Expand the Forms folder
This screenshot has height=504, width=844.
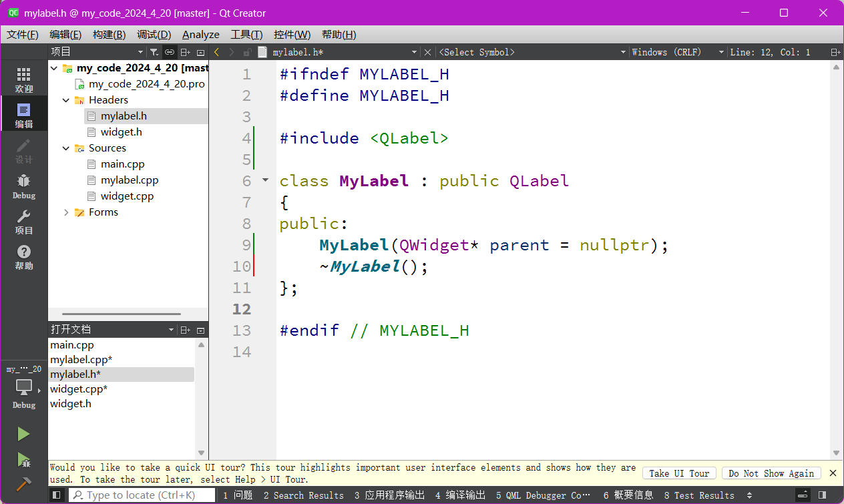click(65, 212)
